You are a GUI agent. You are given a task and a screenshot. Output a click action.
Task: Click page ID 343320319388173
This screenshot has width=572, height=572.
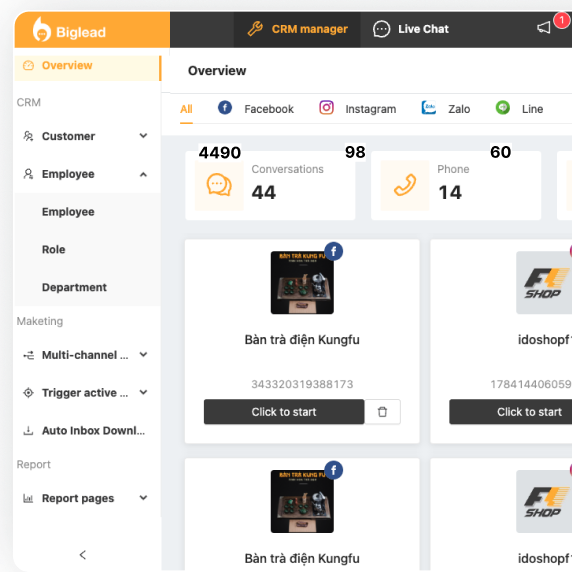[x=302, y=384]
